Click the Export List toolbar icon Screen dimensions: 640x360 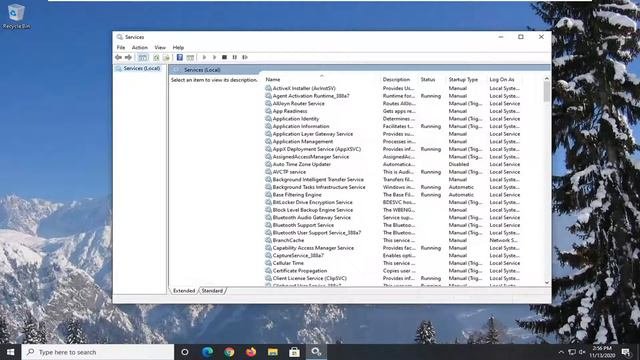pos(166,58)
